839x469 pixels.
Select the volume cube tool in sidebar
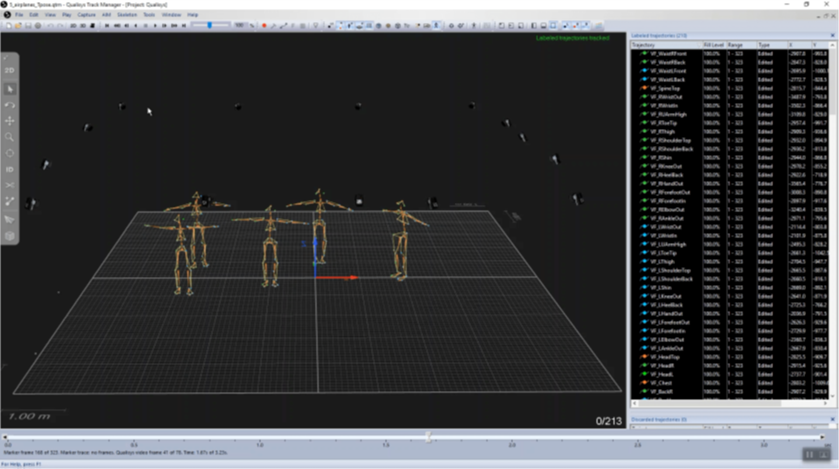pos(10,236)
